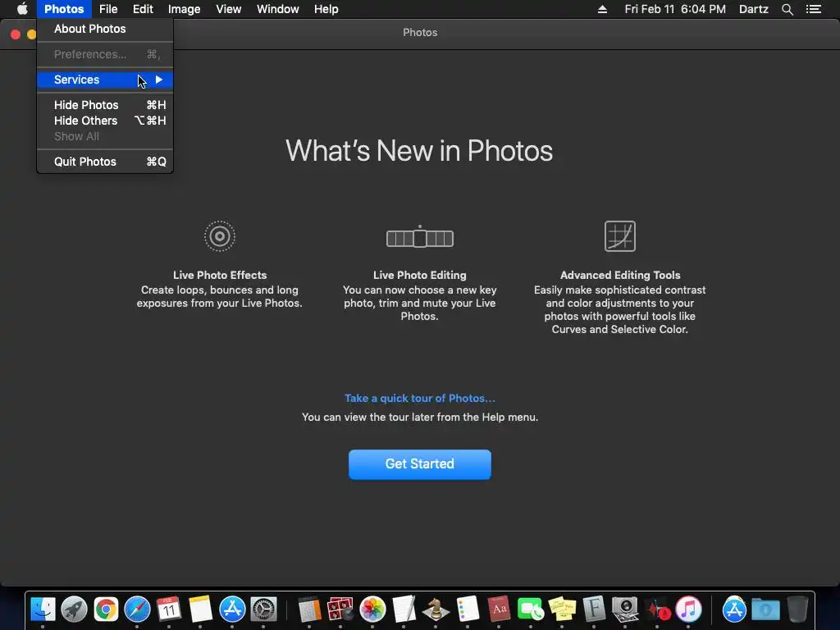Screen dimensions: 840x630
Task: Open Reminders list icon in dock
Action: [467, 609]
